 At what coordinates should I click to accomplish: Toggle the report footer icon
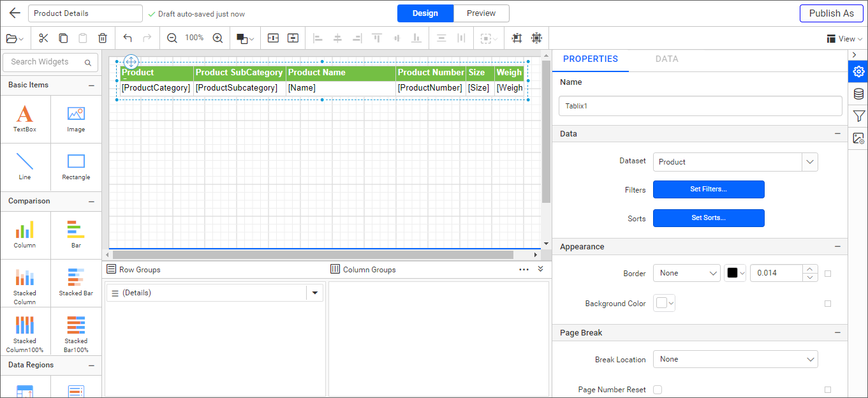pos(293,38)
